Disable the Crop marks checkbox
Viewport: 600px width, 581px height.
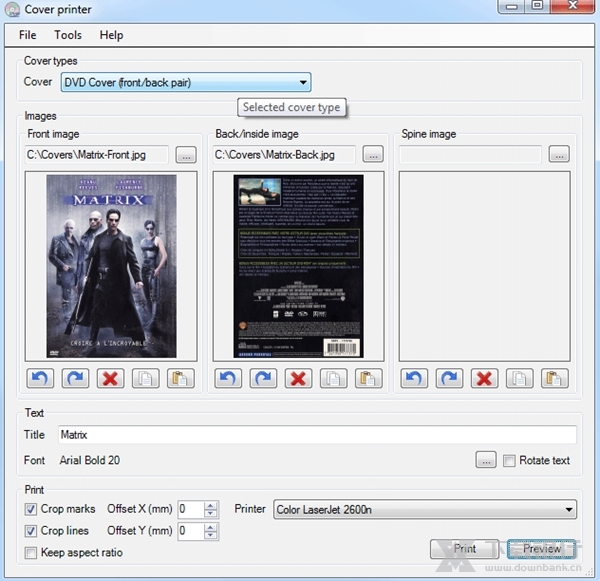(30, 509)
